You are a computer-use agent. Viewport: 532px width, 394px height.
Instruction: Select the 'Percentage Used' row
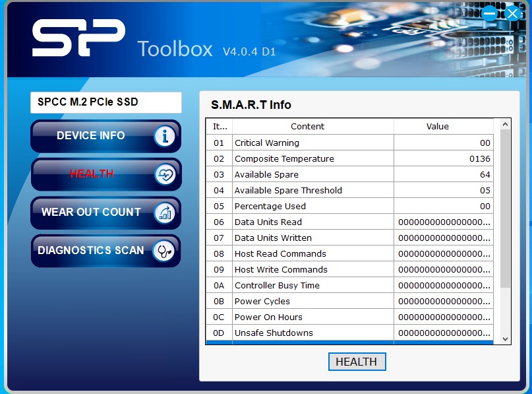(349, 206)
